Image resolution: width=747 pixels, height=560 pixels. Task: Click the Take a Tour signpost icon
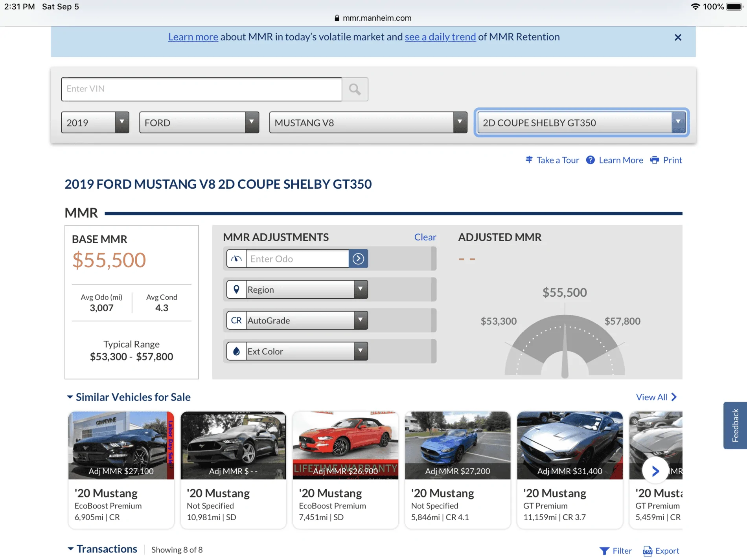point(529,160)
